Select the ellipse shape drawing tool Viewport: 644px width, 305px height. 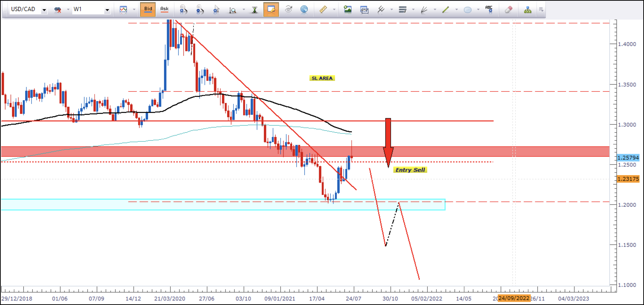tap(467, 10)
